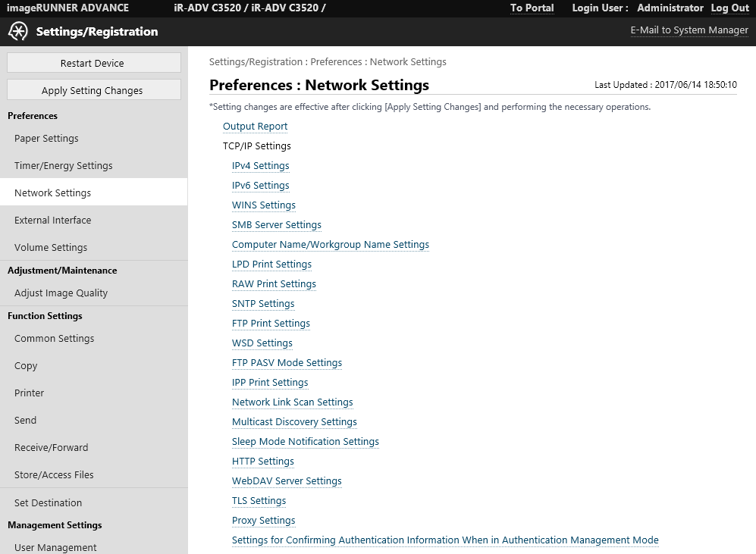Go to Proxy Settings
756x554 pixels.
point(263,521)
